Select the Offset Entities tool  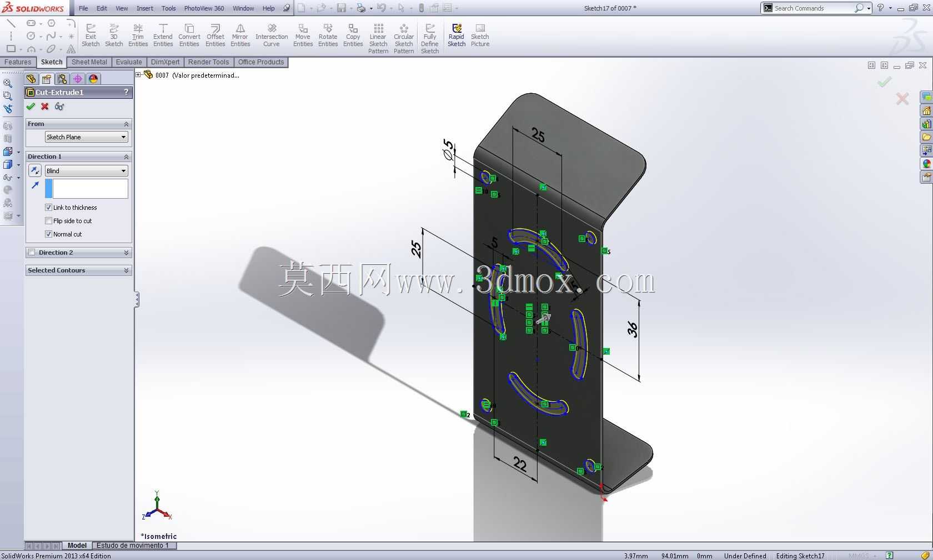coord(215,36)
